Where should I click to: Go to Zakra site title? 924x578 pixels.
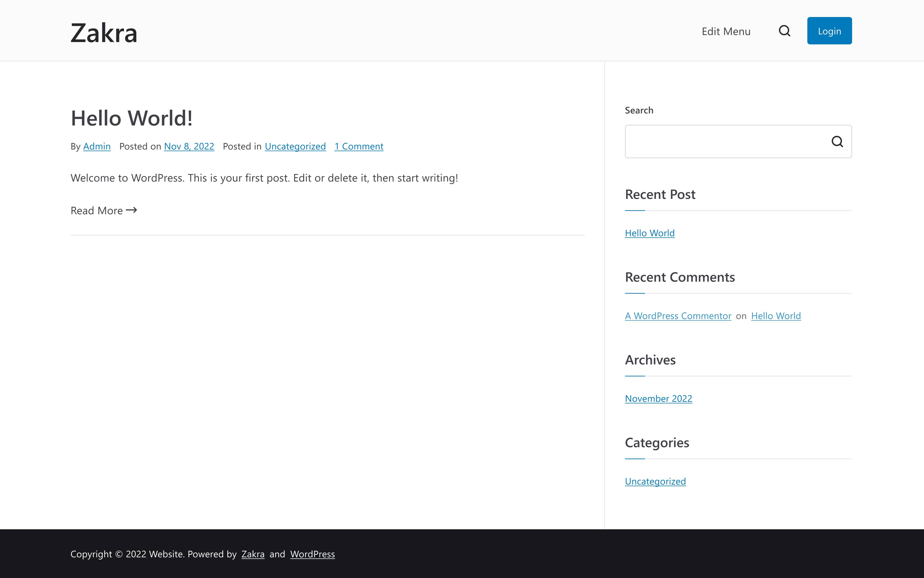[x=104, y=33]
